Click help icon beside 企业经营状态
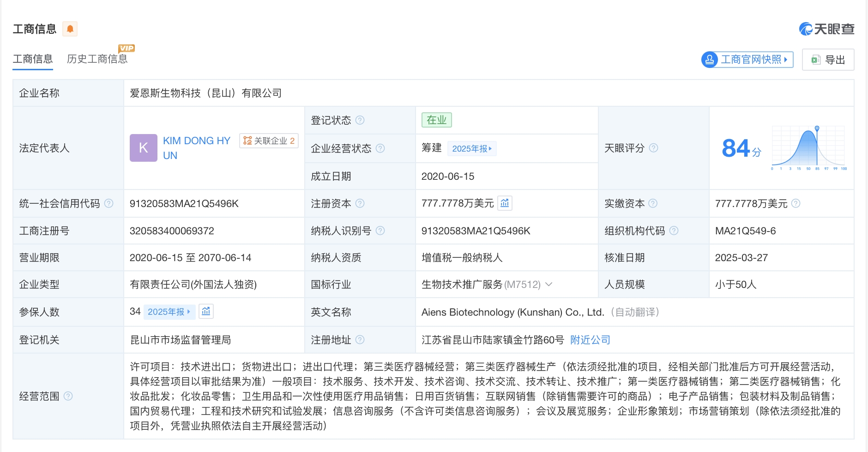The height and width of the screenshot is (452, 868). pos(380,148)
